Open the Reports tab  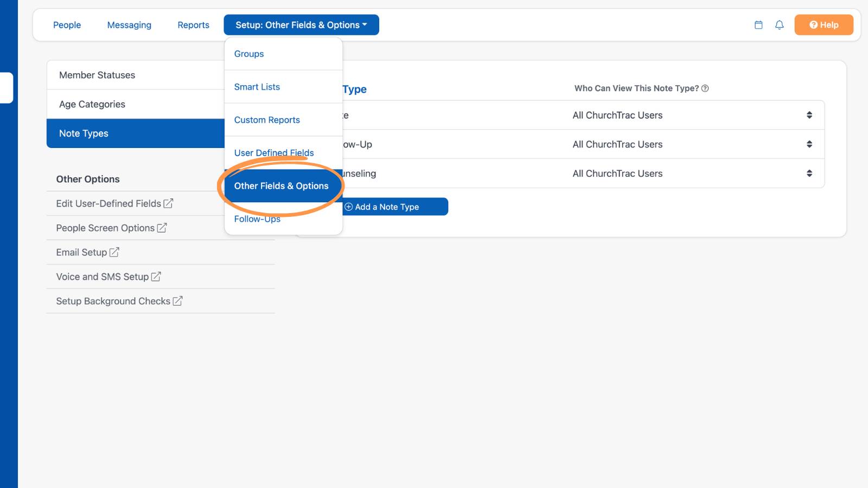coord(193,25)
